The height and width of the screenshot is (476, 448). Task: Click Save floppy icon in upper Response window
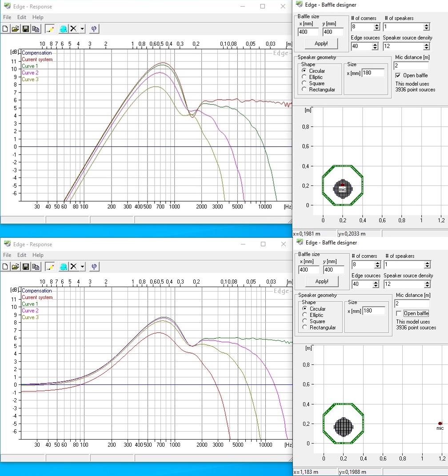[x=26, y=29]
